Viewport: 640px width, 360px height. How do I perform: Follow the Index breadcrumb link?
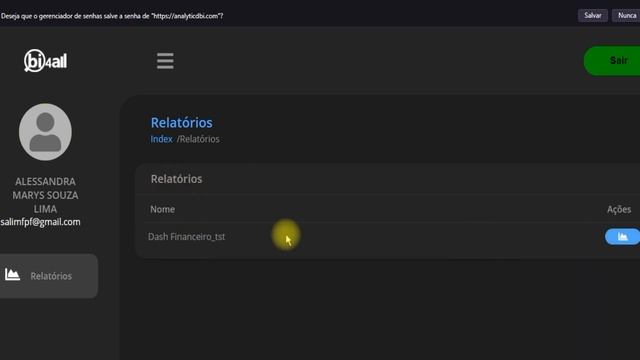(x=161, y=139)
